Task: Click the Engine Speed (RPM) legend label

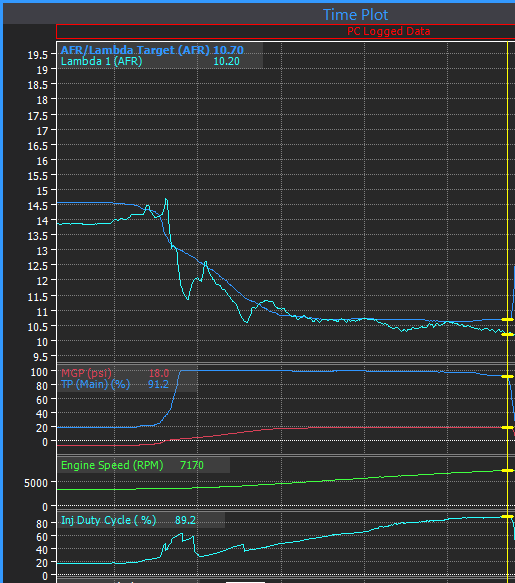Action: pos(112,465)
